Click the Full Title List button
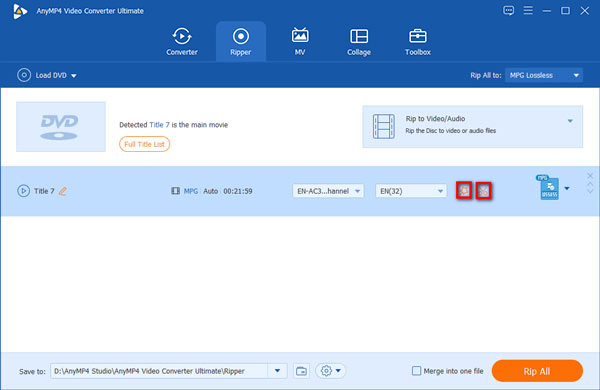This screenshot has height=390, width=600. pyautogui.click(x=144, y=144)
